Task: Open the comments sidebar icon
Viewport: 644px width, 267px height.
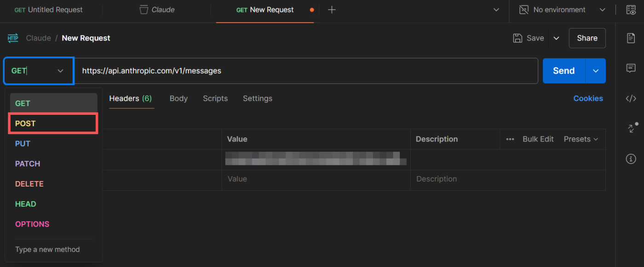Action: click(x=631, y=68)
